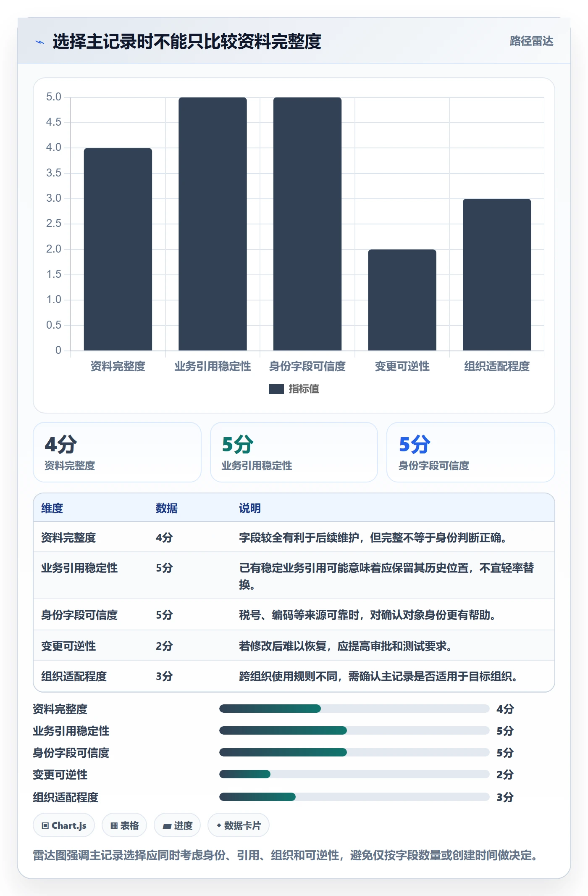
Task: Select the 进度 tag chip
Action: [x=177, y=825]
